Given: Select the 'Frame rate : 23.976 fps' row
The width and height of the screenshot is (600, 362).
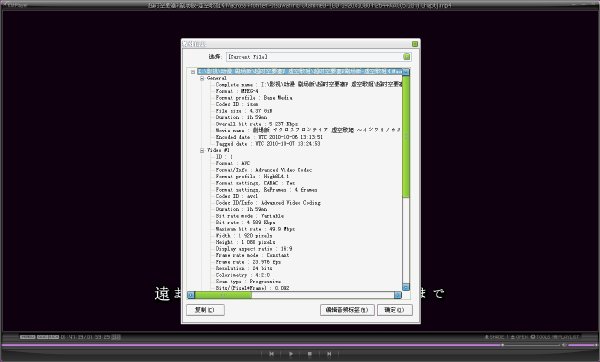Looking at the screenshot, I should point(248,262).
